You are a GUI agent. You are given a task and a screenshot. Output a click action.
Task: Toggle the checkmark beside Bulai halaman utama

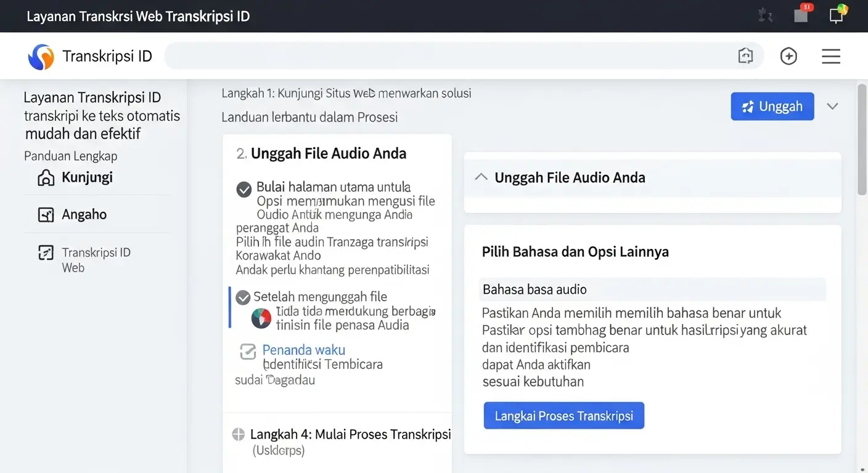pos(244,189)
